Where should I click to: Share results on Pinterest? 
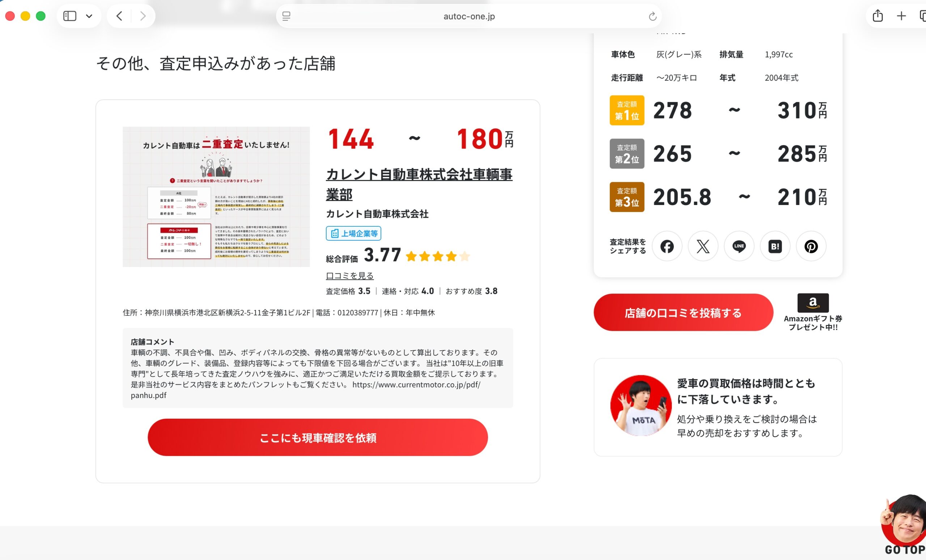[811, 247]
